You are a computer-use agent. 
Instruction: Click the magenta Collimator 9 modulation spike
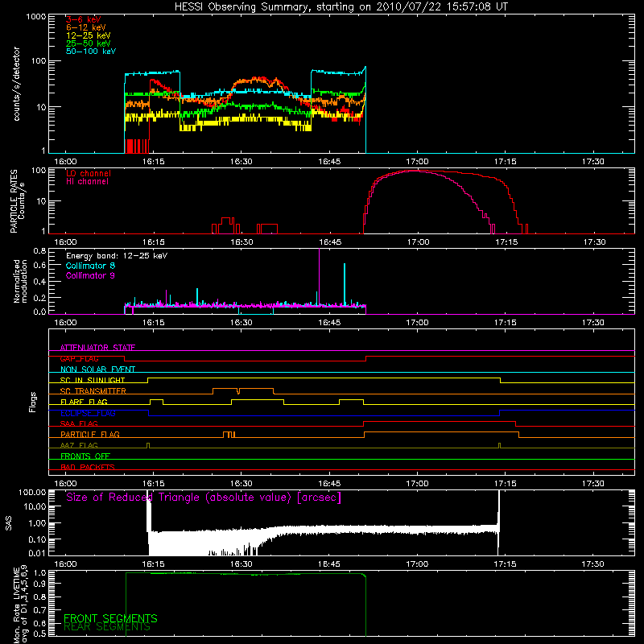click(x=319, y=276)
